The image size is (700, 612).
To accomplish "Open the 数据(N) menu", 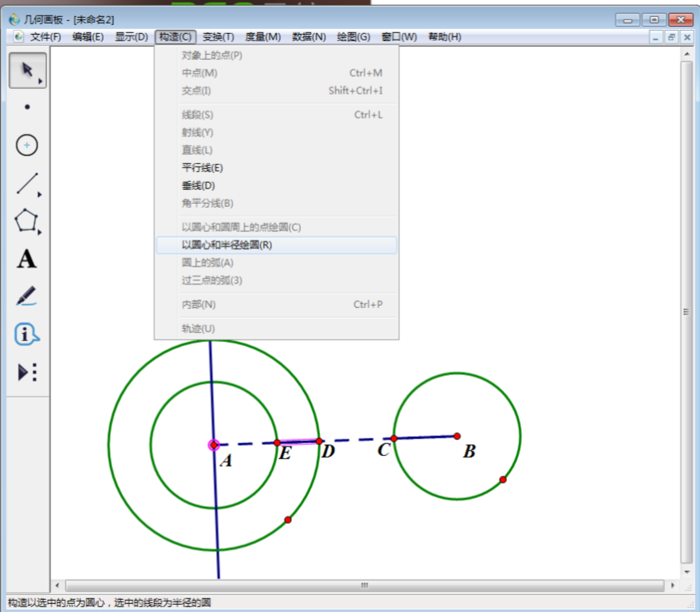I will pyautogui.click(x=309, y=36).
